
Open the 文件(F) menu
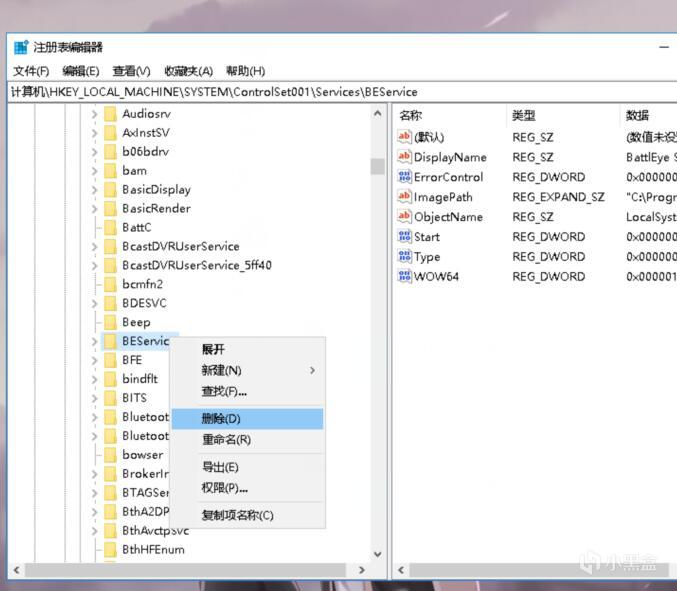click(31, 71)
